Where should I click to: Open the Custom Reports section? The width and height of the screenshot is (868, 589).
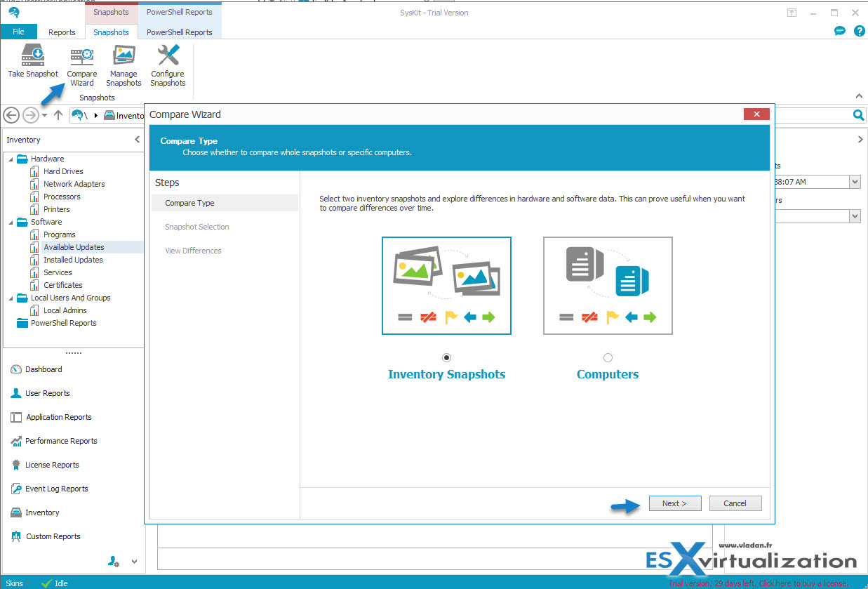(53, 536)
